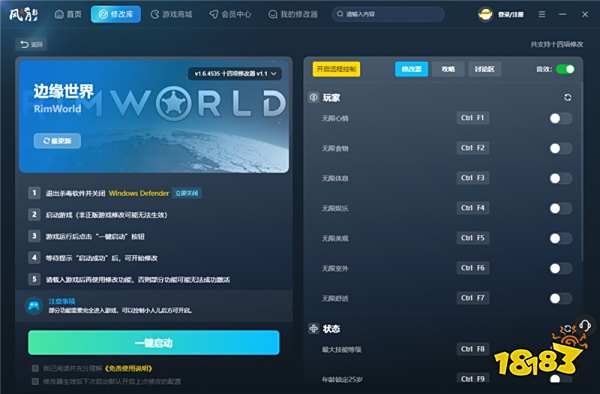Click the face icon beside 我的修改器
The width and height of the screenshot is (600, 394).
pos(273,14)
